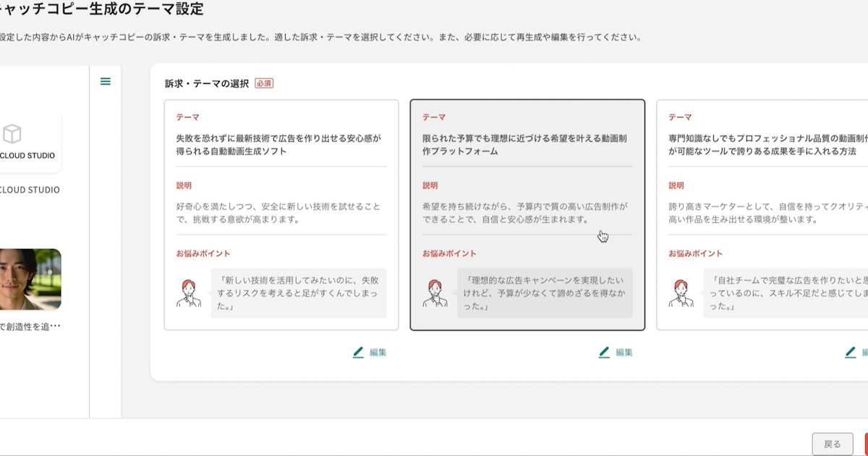868x456 pixels.
Task: Click the red button at bottom right
Action: click(866, 444)
